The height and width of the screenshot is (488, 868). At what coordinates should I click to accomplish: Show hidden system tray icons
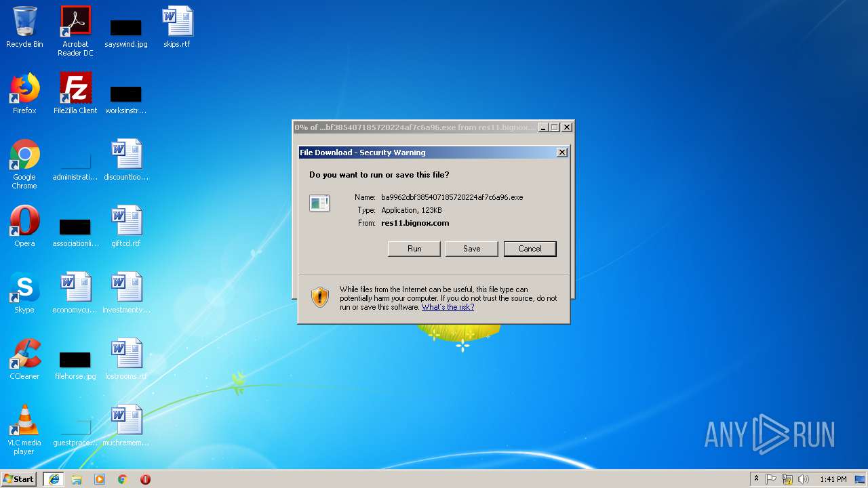756,479
